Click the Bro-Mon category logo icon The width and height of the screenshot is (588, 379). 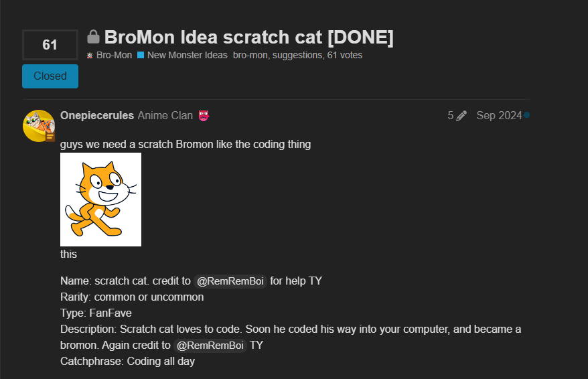(90, 56)
